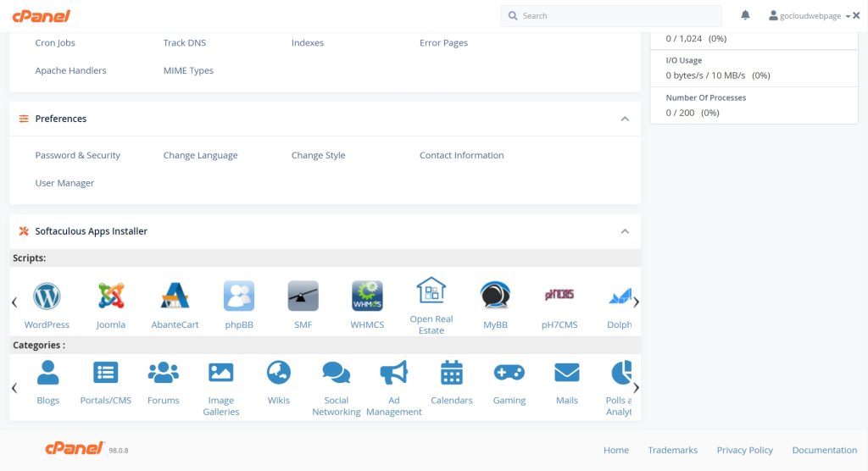Screen dimensions: 868x471
Task: View notifications bell icon
Action: pyautogui.click(x=746, y=15)
